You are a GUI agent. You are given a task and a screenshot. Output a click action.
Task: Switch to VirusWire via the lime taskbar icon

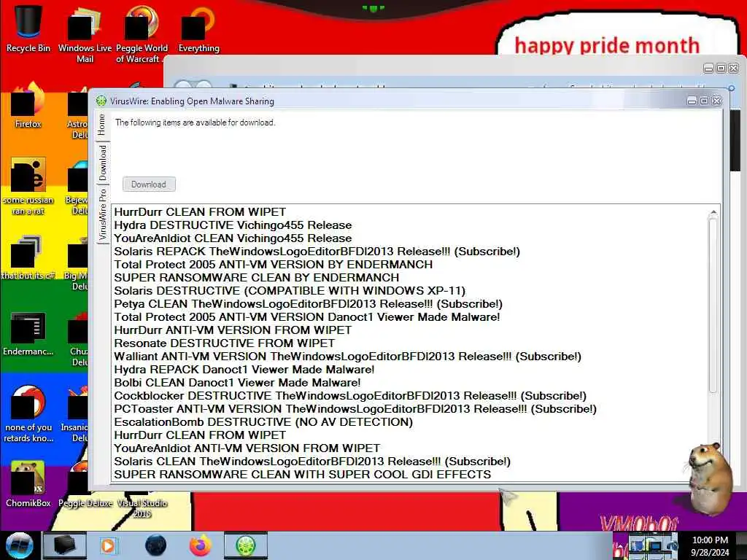click(246, 545)
